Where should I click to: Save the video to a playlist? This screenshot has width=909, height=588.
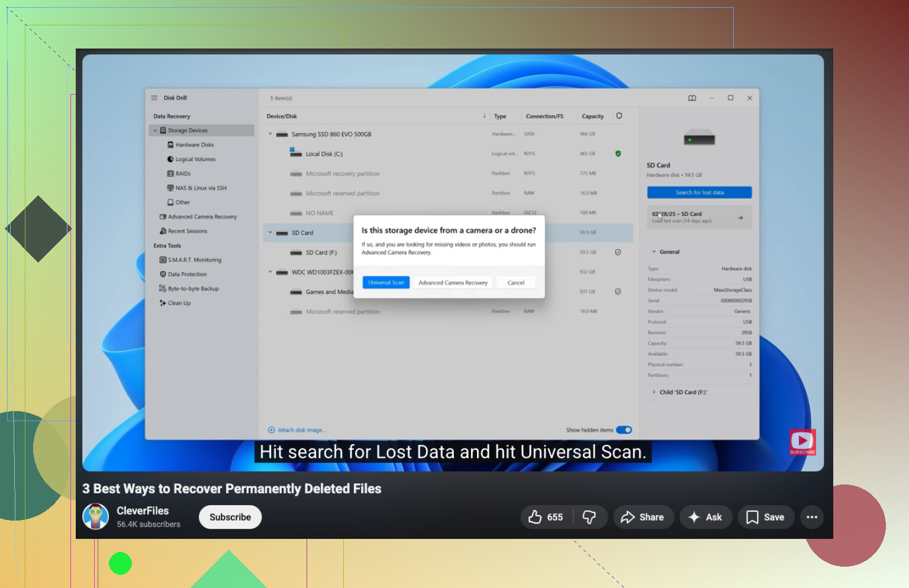[x=766, y=517]
